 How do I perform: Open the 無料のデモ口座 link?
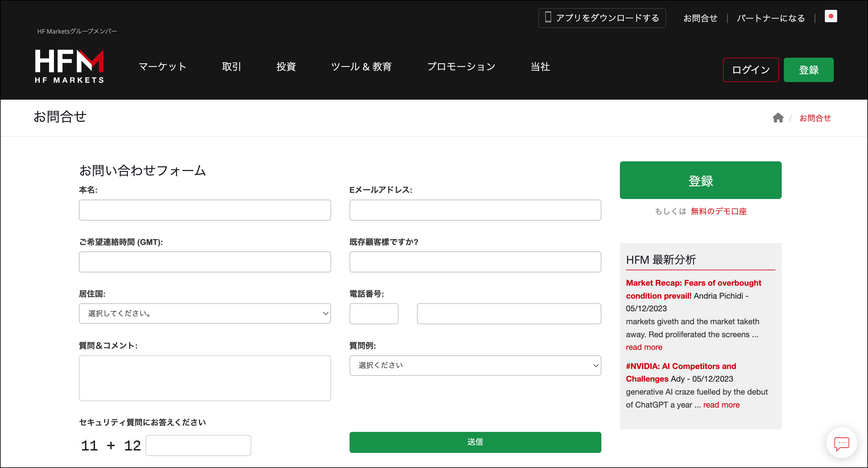pyautogui.click(x=719, y=211)
